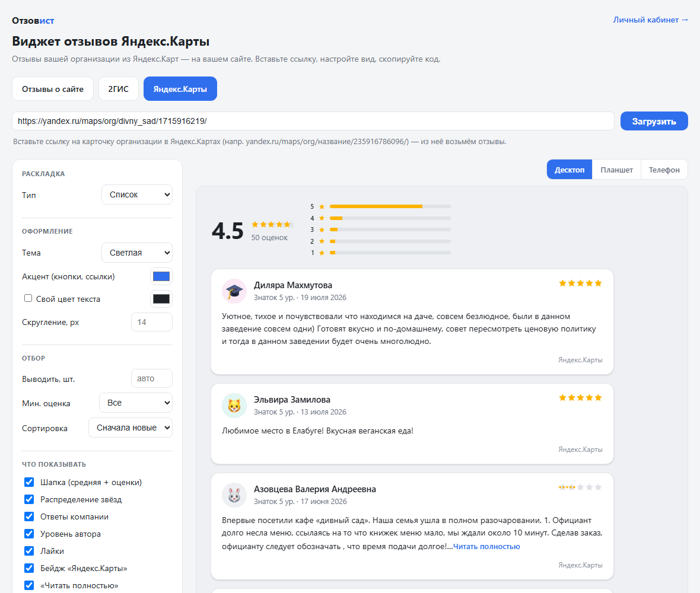Click the 5-star distribution bar
The image size is (700, 593).
coord(390,206)
